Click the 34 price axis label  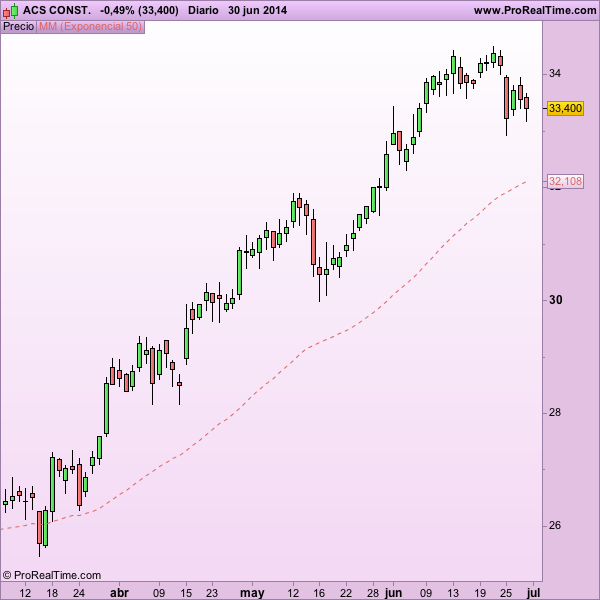(x=555, y=73)
